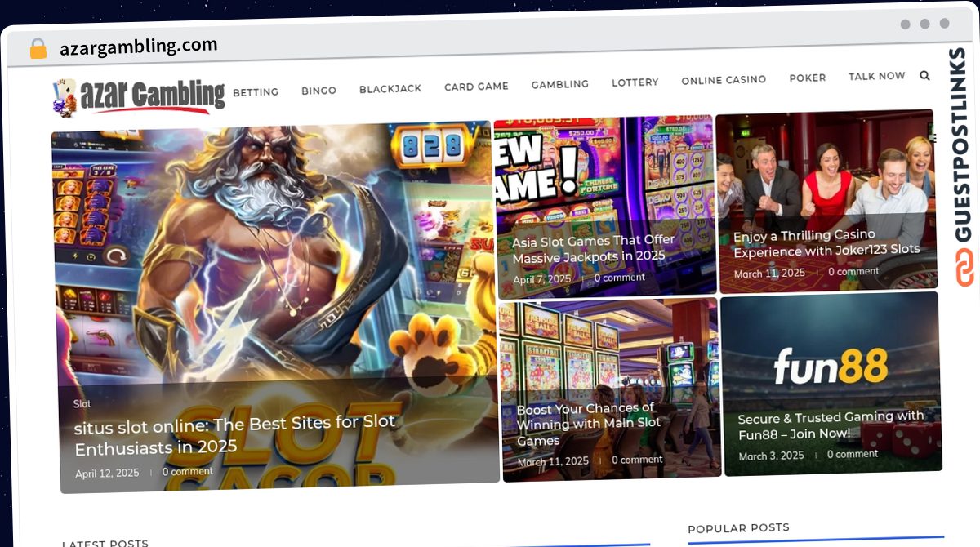Click the azargambling.com address bar
Screen dimensions: 980x547
139,47
